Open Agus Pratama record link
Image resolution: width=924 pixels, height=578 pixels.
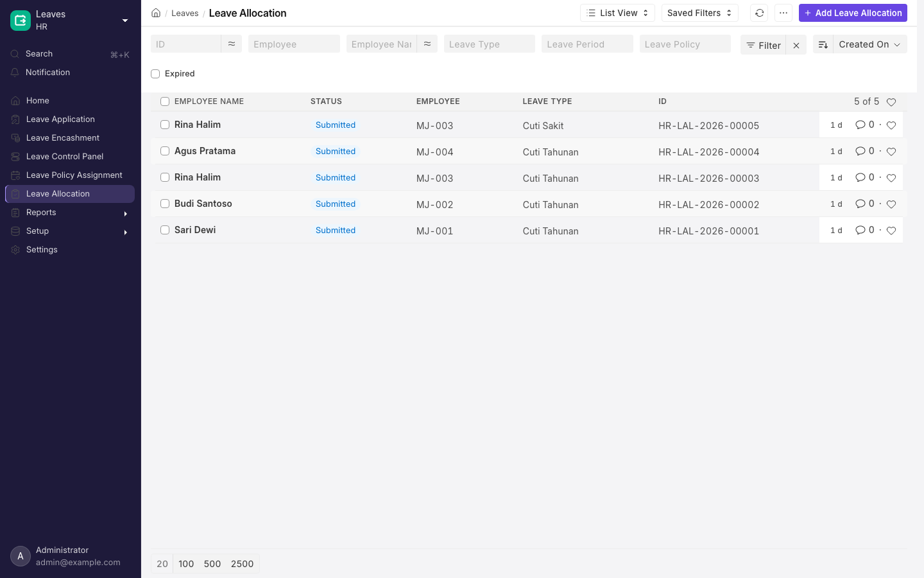[205, 151]
